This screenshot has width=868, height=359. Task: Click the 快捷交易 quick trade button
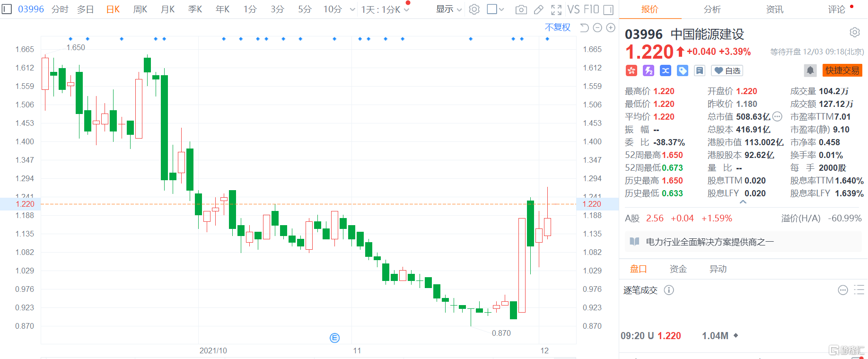(x=842, y=70)
